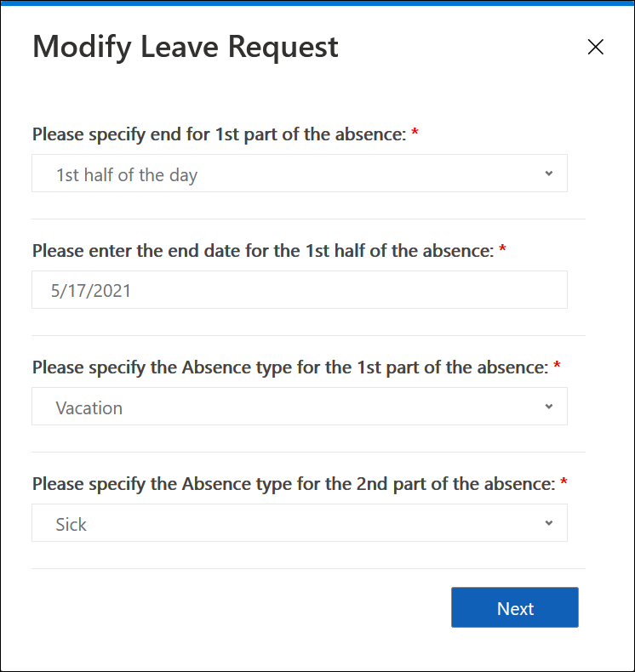
Task: Click the chevron arrow on the end-of-1st-part dropdown
Action: coord(549,174)
